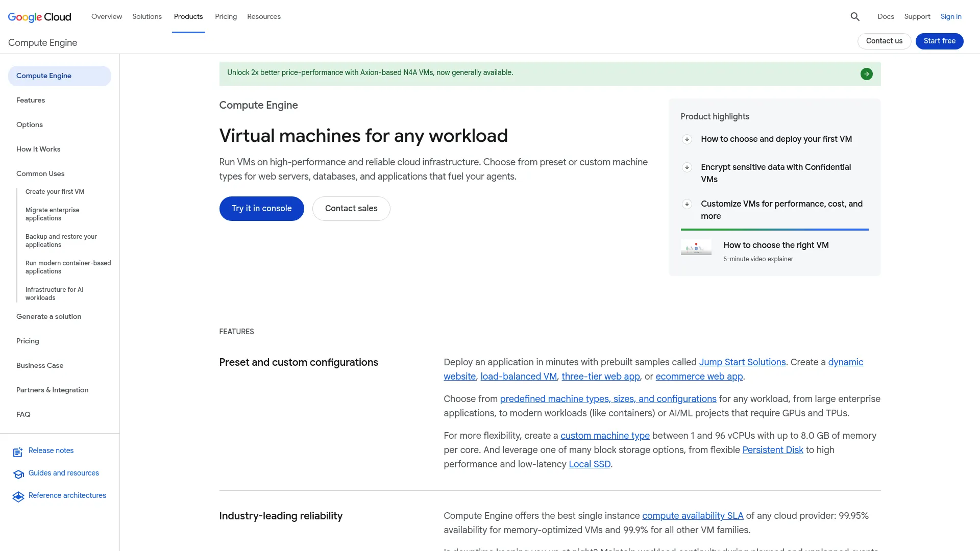This screenshot has height=551, width=980.
Task: Open the Local SSD link
Action: [590, 465]
